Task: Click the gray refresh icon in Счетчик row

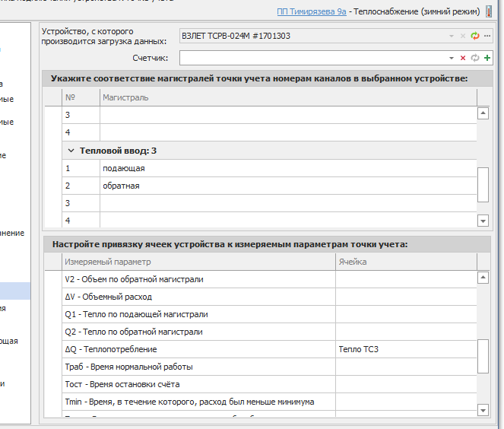Action: [x=475, y=58]
